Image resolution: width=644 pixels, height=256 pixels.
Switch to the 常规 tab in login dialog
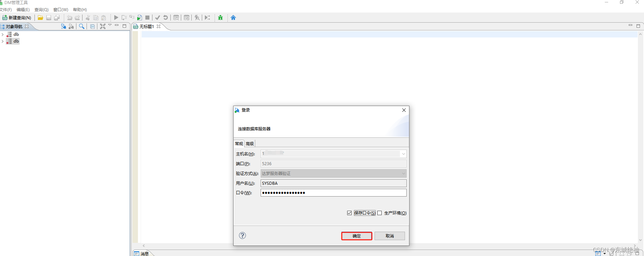(239, 144)
